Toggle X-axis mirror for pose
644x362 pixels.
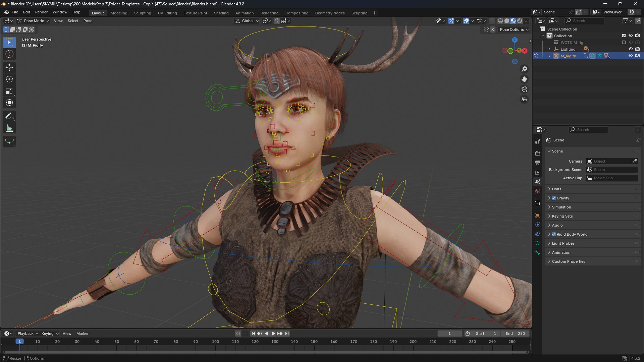[x=492, y=29]
